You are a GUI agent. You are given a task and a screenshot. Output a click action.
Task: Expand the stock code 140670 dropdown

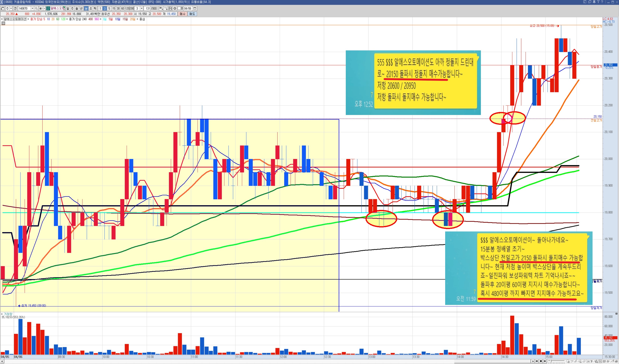click(32, 9)
